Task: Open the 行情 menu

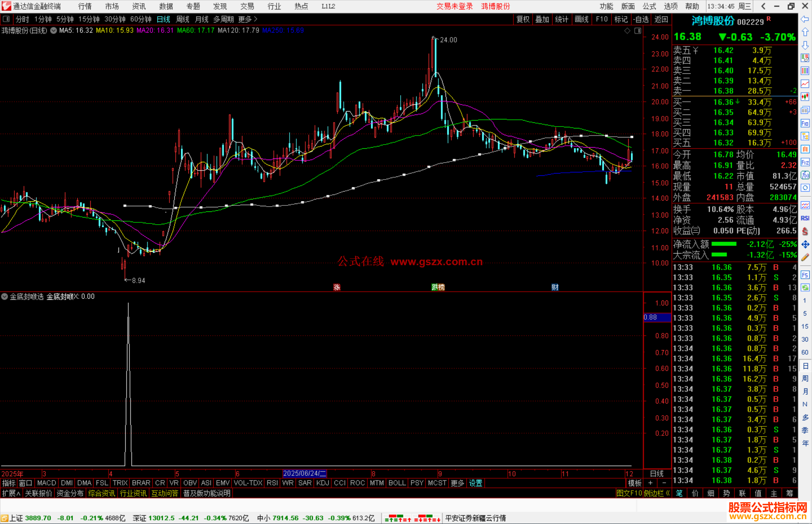Action: tap(85, 6)
